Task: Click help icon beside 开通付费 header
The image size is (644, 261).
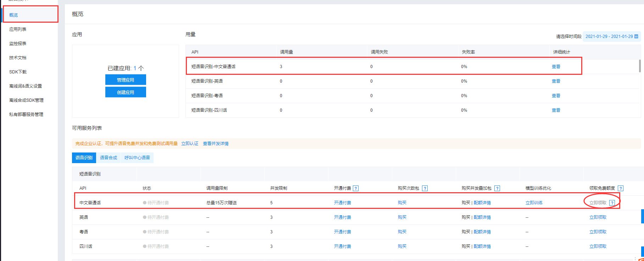Action: point(356,188)
